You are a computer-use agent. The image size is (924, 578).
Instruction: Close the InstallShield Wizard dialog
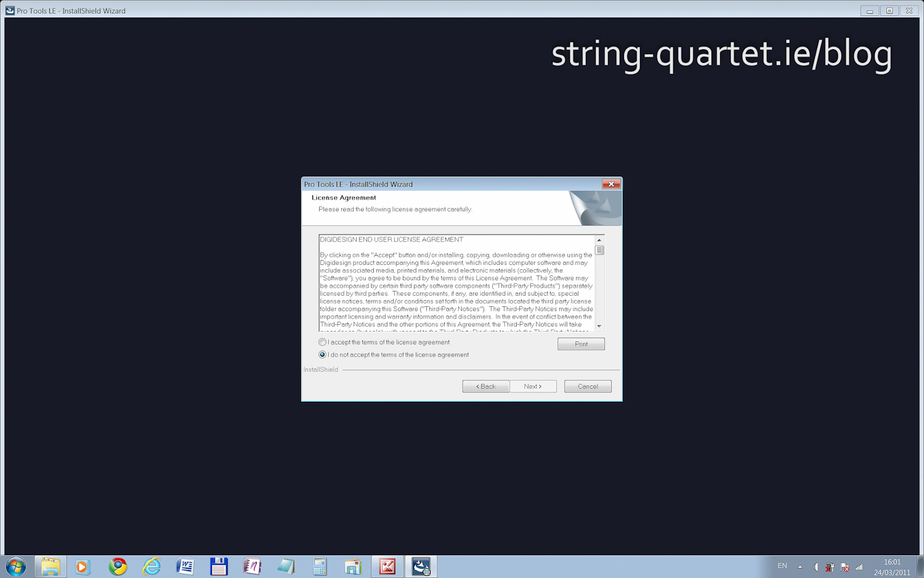(x=611, y=184)
